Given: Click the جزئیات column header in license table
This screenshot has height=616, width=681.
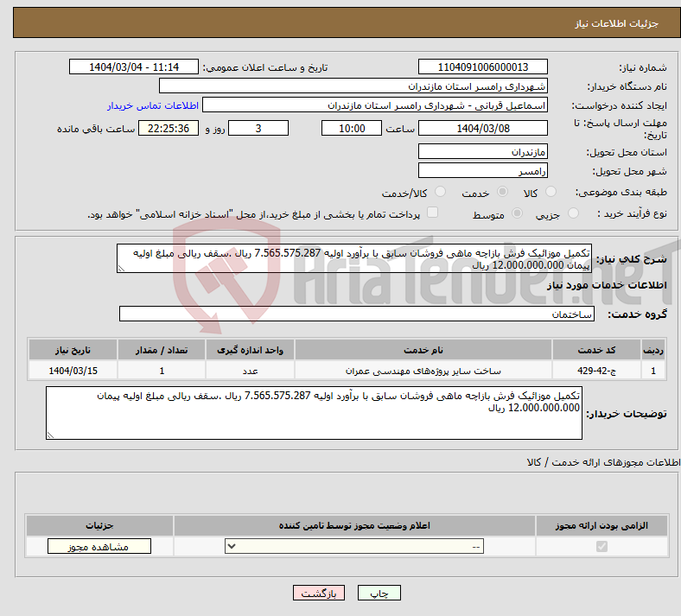Looking at the screenshot, I should click(x=99, y=525).
